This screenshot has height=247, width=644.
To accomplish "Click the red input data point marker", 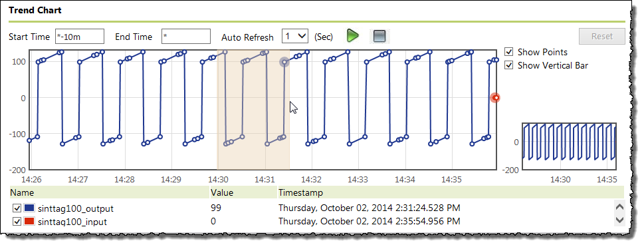I will pyautogui.click(x=496, y=98).
